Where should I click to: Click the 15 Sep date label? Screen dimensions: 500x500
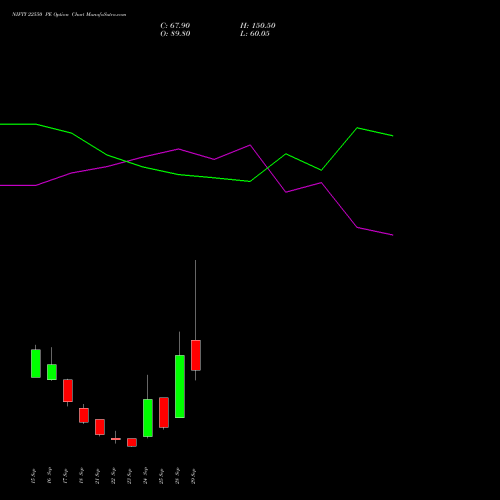point(33,476)
